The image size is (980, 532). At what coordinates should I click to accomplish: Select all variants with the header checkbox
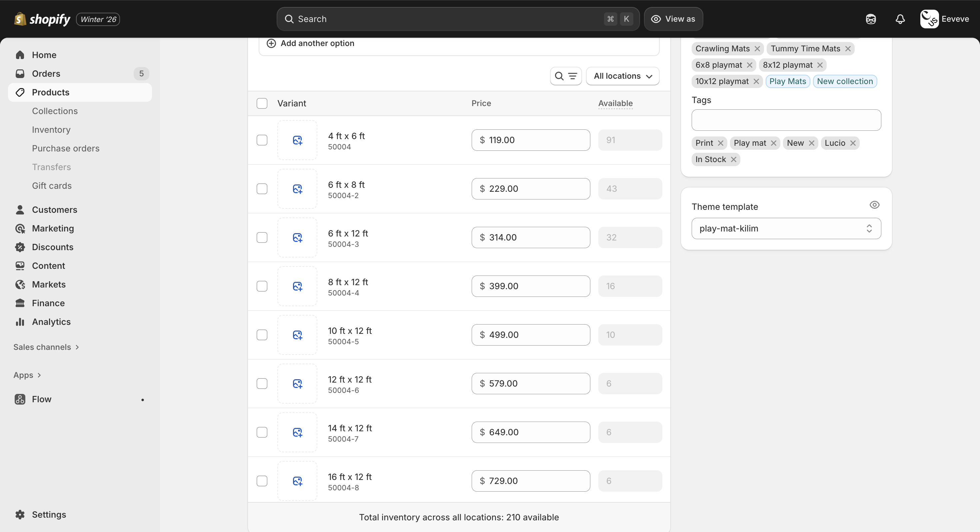pyautogui.click(x=262, y=103)
